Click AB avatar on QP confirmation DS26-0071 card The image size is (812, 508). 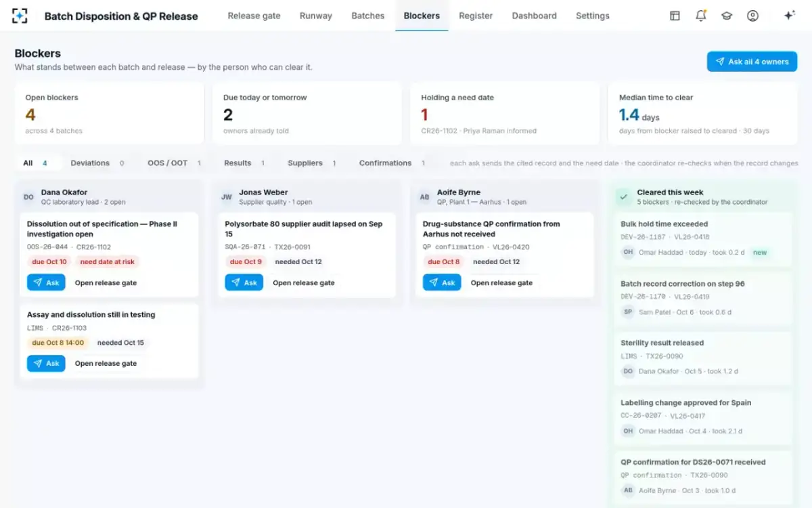[x=628, y=490]
